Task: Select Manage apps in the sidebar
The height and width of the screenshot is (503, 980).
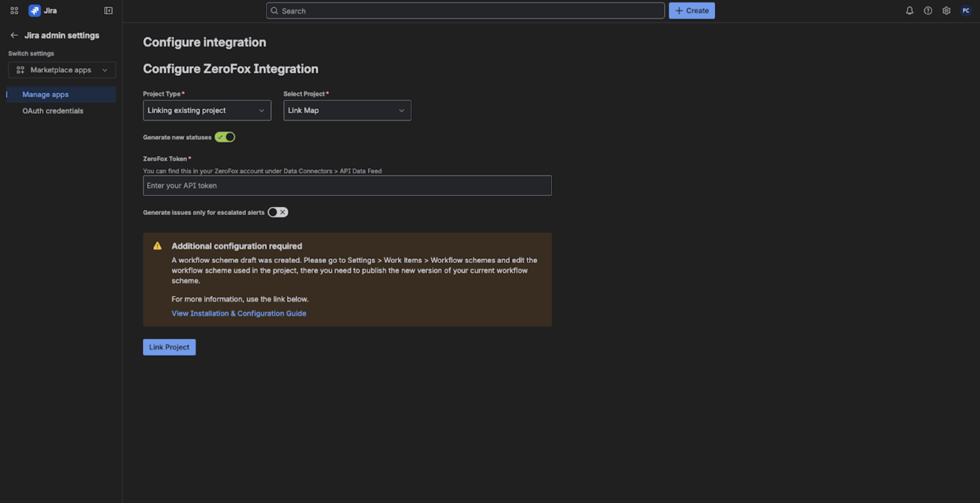Action: [x=61, y=94]
